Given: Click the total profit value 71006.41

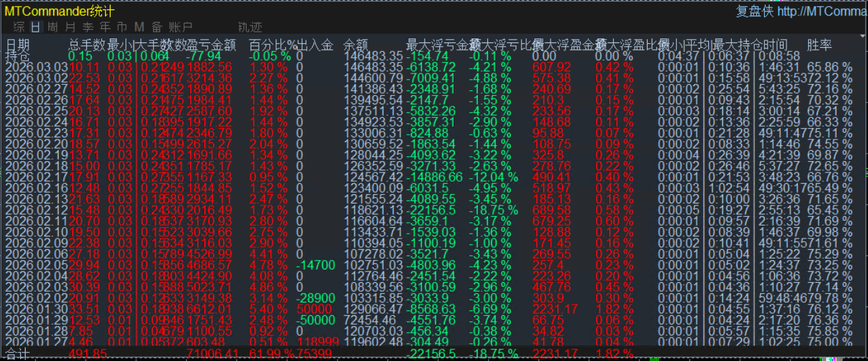Looking at the screenshot, I should (213, 354).
